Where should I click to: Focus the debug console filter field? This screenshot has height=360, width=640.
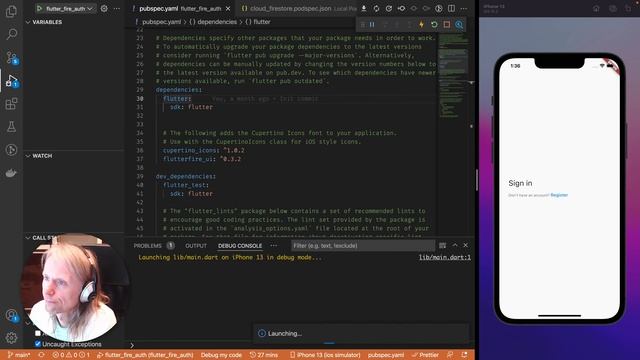point(362,246)
